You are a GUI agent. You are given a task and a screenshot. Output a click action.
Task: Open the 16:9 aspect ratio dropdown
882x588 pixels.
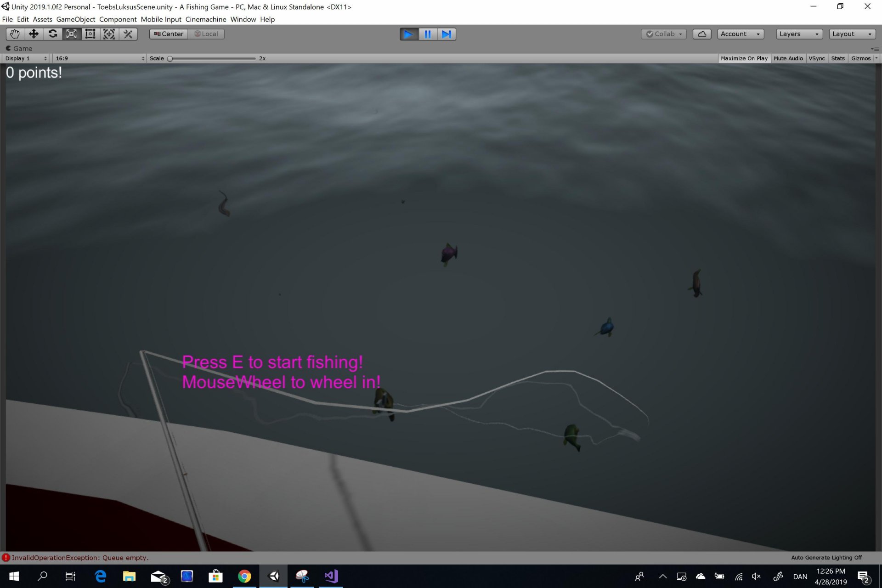pyautogui.click(x=99, y=58)
